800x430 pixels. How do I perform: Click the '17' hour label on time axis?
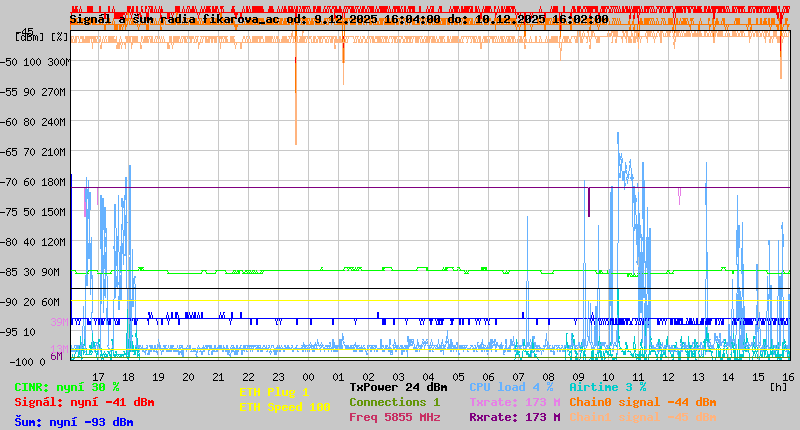coord(98,377)
